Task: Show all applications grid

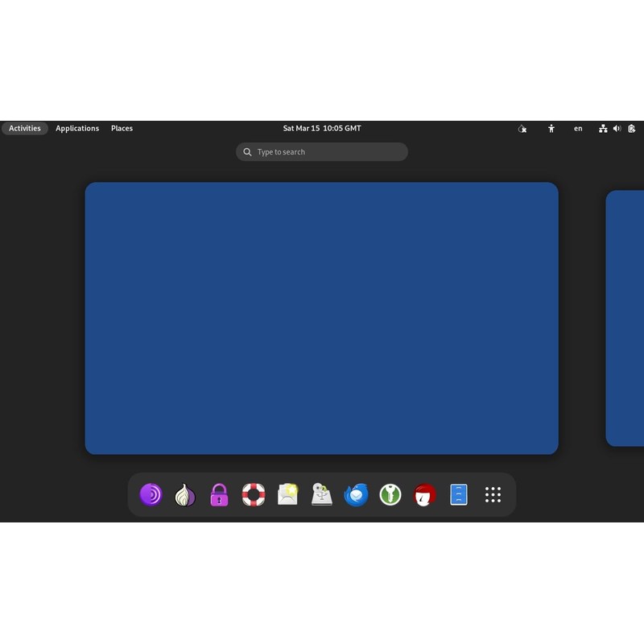Action: (493, 494)
